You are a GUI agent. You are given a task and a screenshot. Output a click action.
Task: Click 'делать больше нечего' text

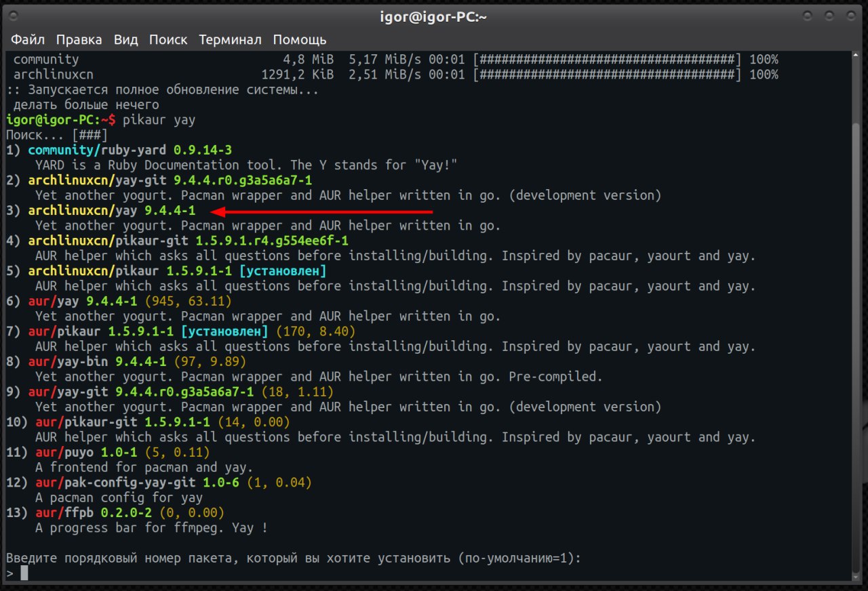pyautogui.click(x=86, y=104)
